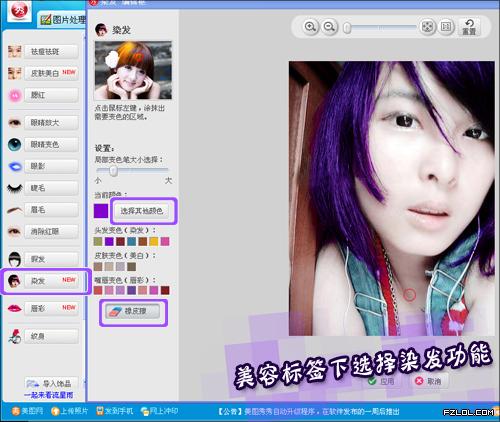Open the 眼影 button
This screenshot has width=500, height=422.
(51, 166)
